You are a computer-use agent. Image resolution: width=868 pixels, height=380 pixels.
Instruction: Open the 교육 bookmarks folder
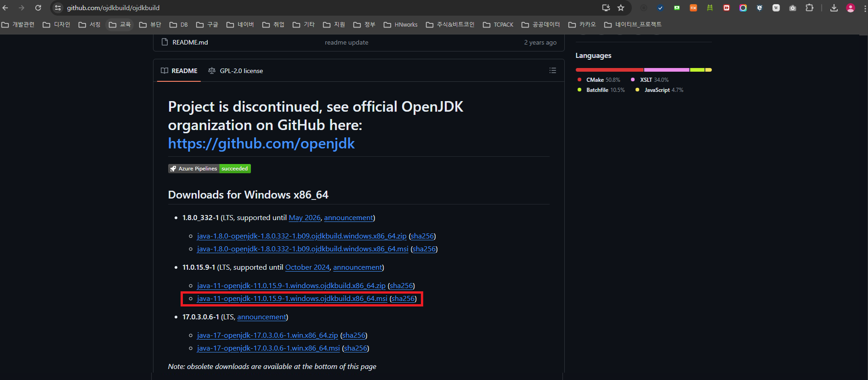120,24
